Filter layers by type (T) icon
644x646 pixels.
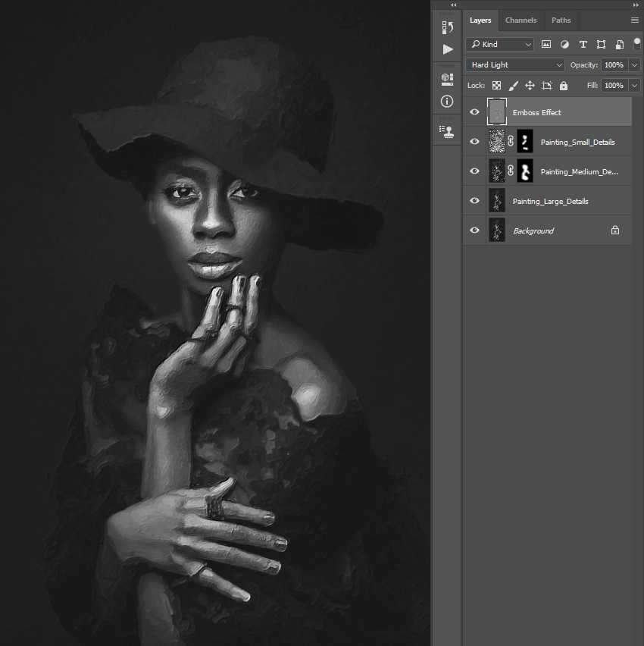(583, 45)
